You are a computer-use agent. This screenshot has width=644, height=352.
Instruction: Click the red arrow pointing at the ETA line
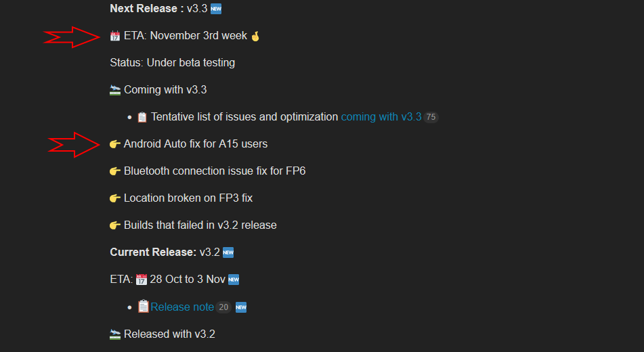pyautogui.click(x=72, y=37)
